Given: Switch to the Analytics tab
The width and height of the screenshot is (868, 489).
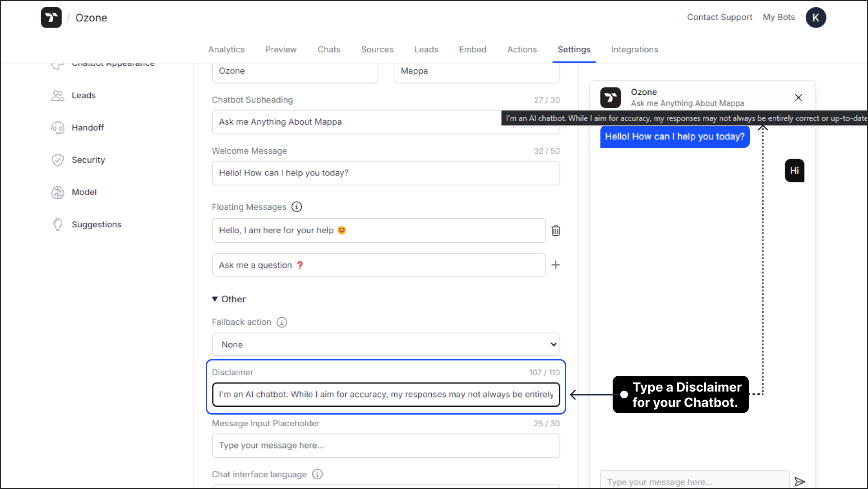Looking at the screenshot, I should pos(226,49).
